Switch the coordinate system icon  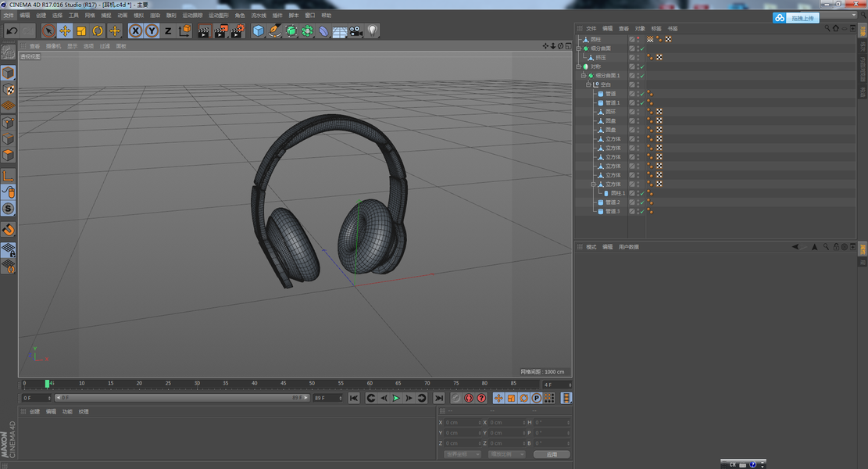184,31
